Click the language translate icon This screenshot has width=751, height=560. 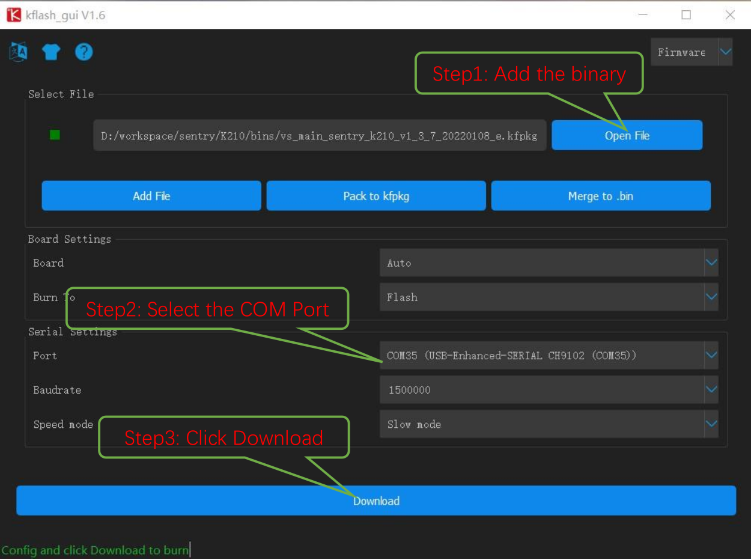(18, 52)
